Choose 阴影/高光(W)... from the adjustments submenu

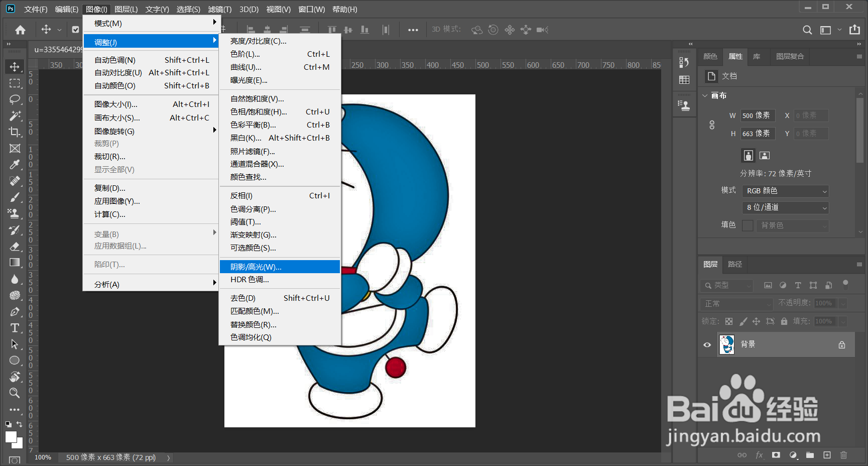pos(280,267)
